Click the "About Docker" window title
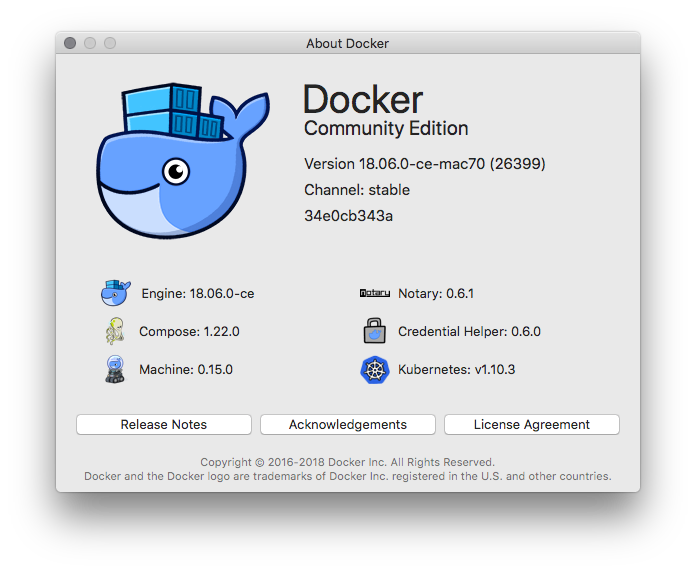The width and height of the screenshot is (696, 572). (348, 43)
